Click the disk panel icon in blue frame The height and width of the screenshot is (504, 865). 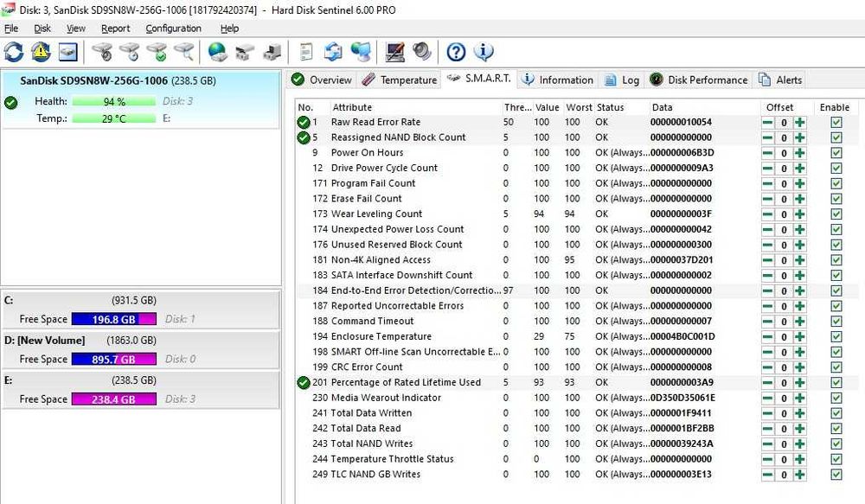67,52
